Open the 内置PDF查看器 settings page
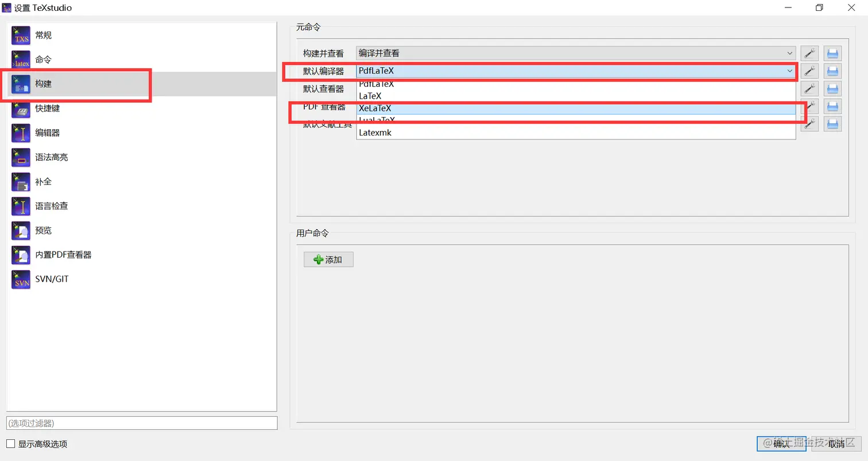Image resolution: width=868 pixels, height=461 pixels. click(x=141, y=254)
